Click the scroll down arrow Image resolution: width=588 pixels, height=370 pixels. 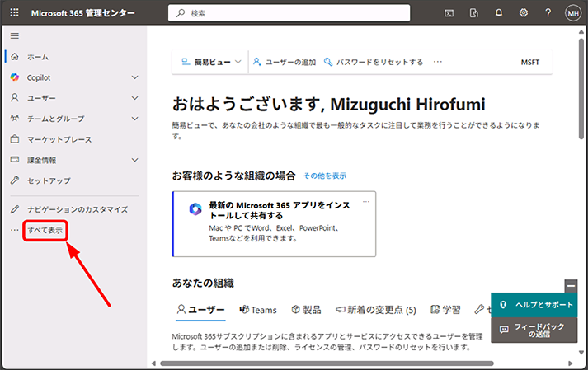pos(581,352)
